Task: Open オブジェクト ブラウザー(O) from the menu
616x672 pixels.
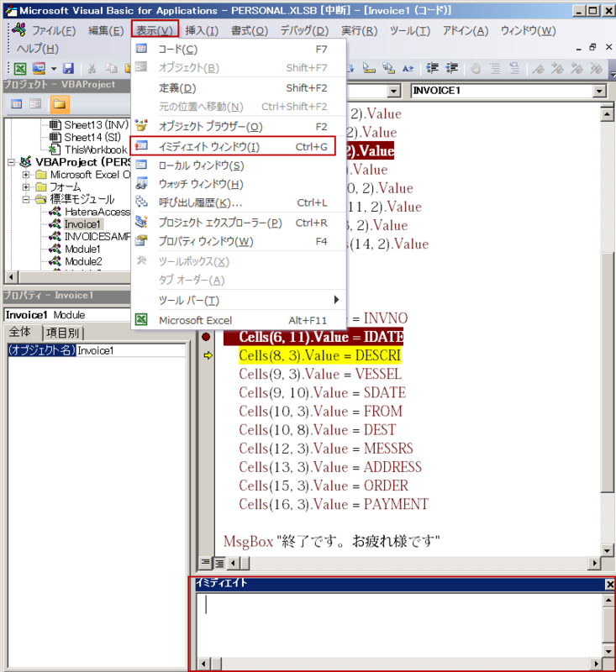Action: click(x=239, y=127)
